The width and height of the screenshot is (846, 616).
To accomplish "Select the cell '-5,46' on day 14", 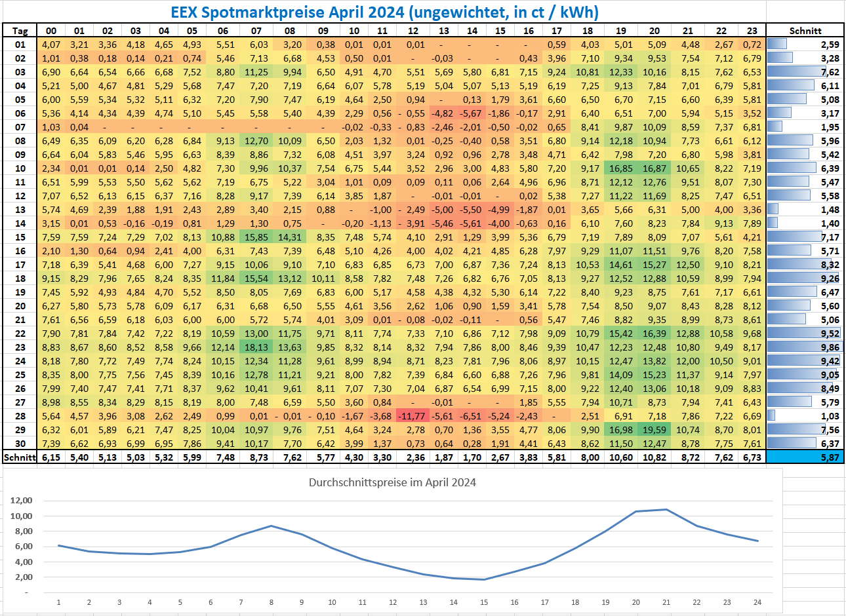I will click(x=444, y=223).
